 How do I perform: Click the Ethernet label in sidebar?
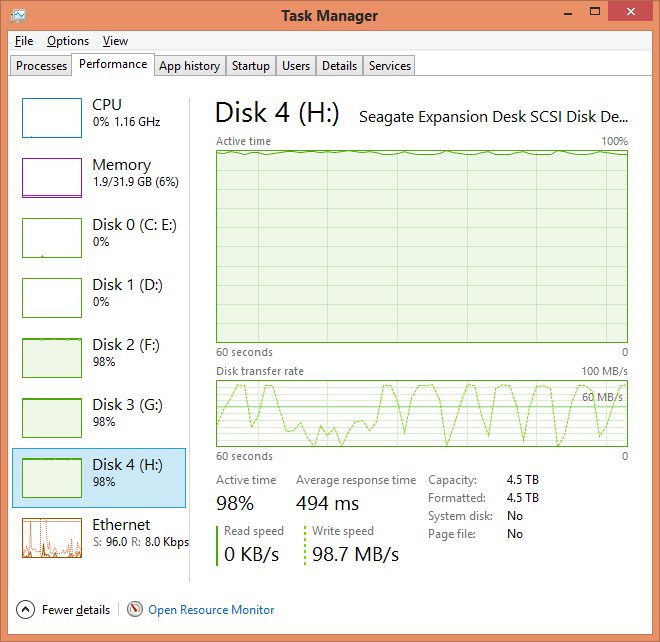point(121,525)
